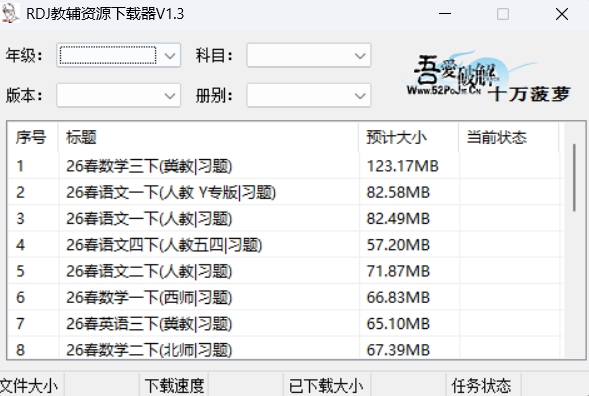This screenshot has height=396, width=589.
Task: Click 文件大小 status bar entry
Action: click(x=29, y=386)
